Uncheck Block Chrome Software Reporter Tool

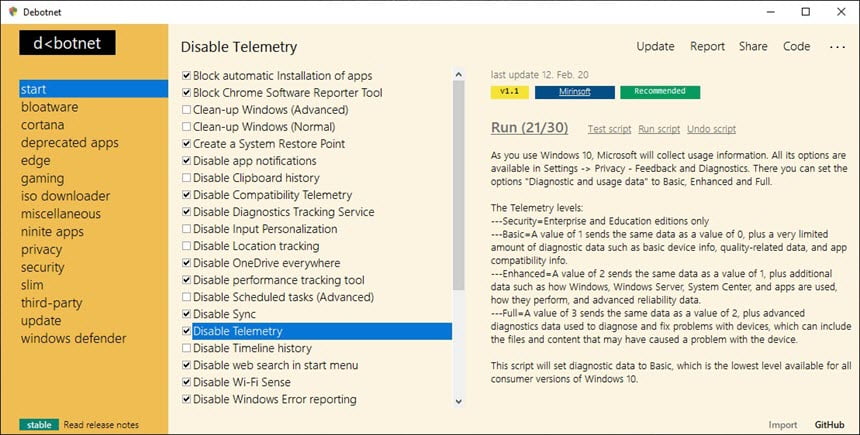click(x=186, y=93)
